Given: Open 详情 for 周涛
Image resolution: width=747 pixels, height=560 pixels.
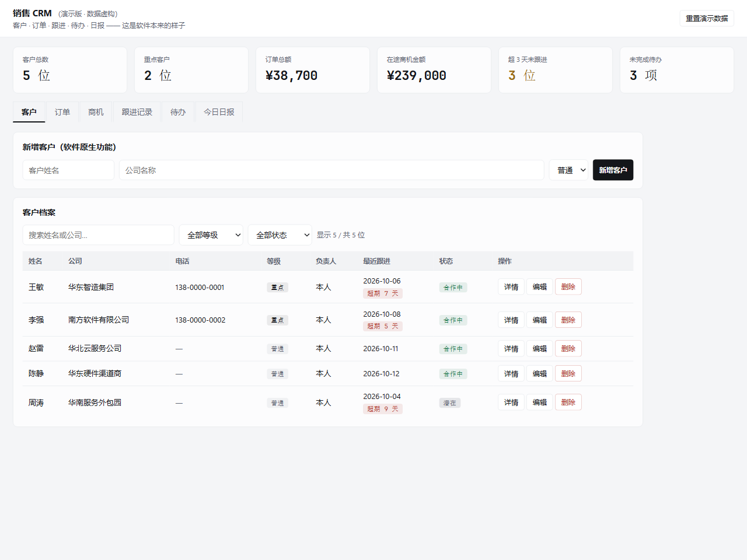Looking at the screenshot, I should coord(511,402).
